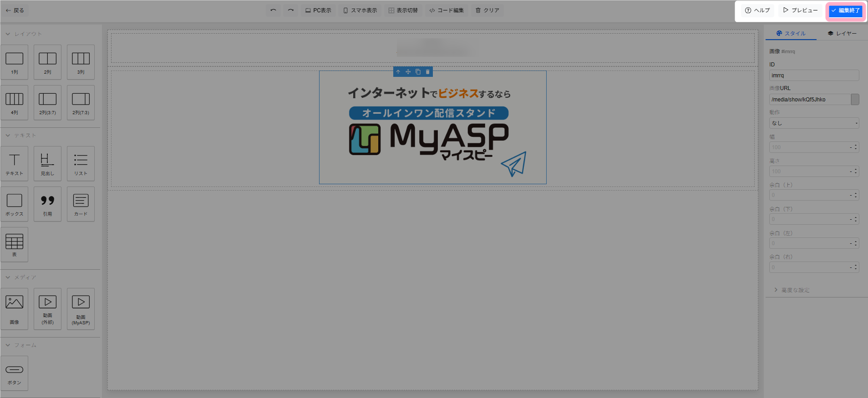Select the 3列 three-column layout block
Image resolution: width=868 pixels, height=398 pixels.
point(81,62)
